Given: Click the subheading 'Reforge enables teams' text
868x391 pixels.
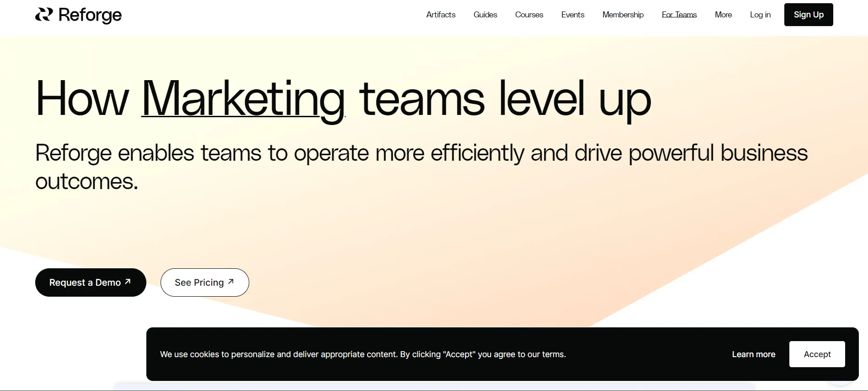Looking at the screenshot, I should 421,167.
